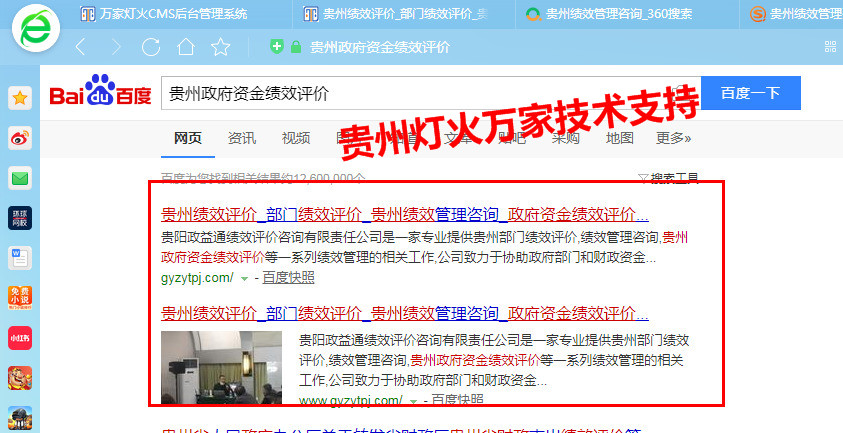Select the 视频 search category
The image size is (843, 433).
coord(296,138)
